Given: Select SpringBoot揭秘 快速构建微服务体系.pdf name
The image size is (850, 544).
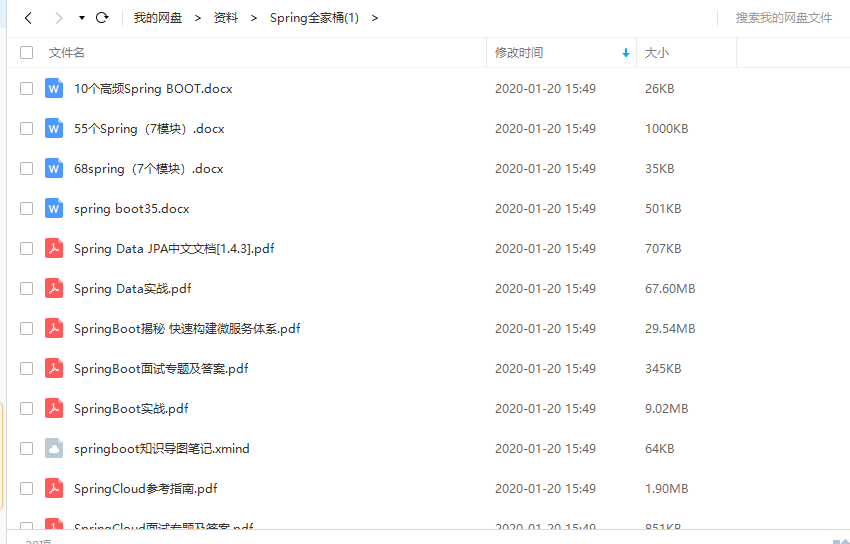Looking at the screenshot, I should (x=187, y=329).
